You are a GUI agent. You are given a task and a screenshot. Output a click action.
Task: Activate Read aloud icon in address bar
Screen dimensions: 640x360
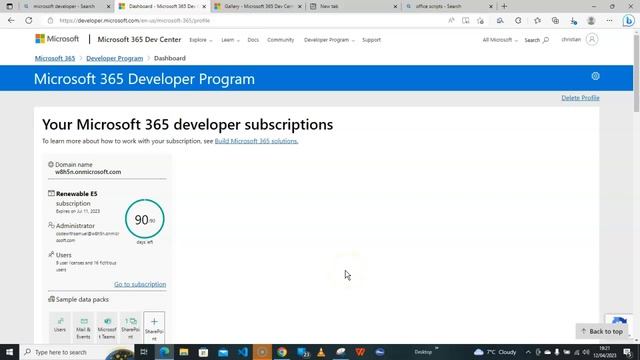(451, 20)
